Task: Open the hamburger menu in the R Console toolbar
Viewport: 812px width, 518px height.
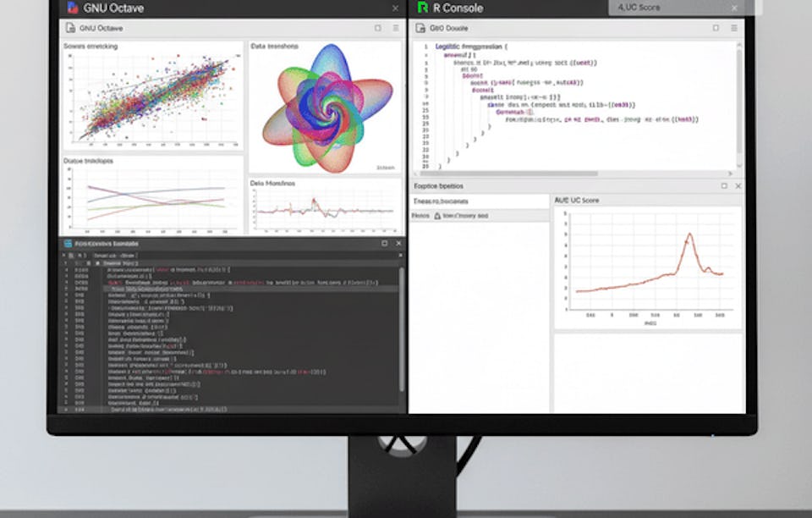Action: (x=734, y=28)
